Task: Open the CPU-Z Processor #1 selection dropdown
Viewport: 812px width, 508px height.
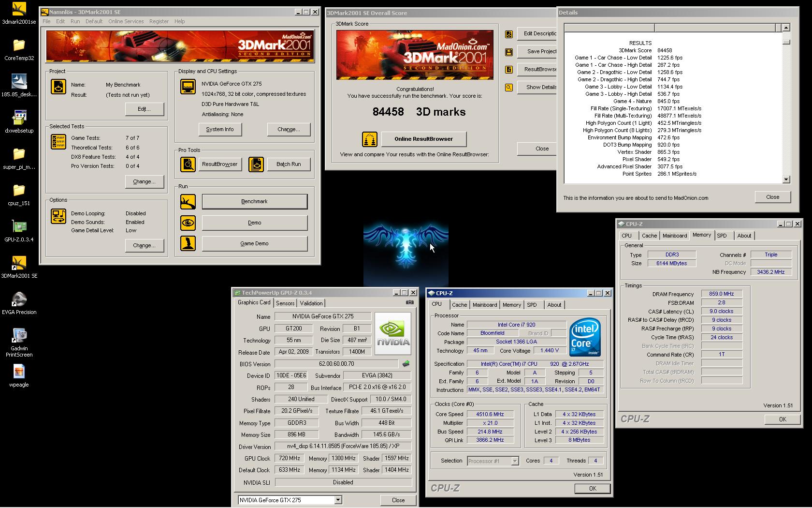Action: pos(515,461)
